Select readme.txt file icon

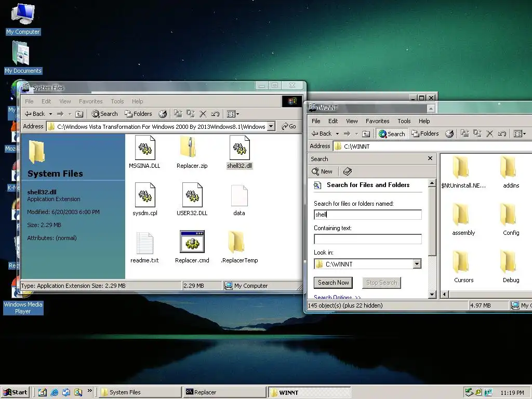pyautogui.click(x=144, y=243)
